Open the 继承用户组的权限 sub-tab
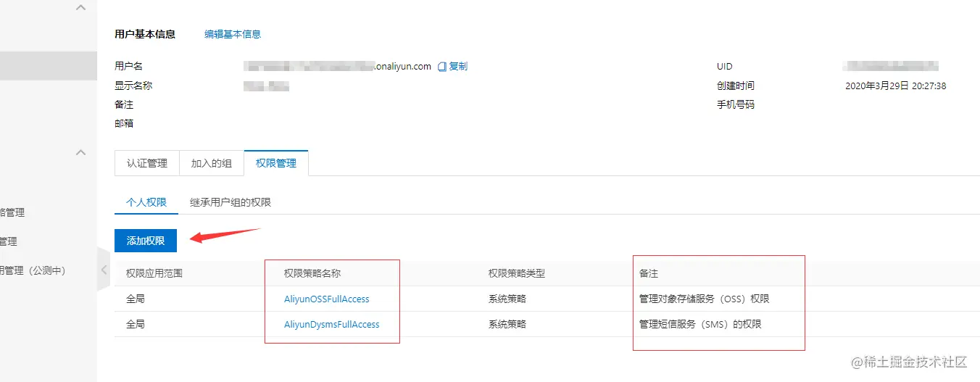 pos(231,202)
